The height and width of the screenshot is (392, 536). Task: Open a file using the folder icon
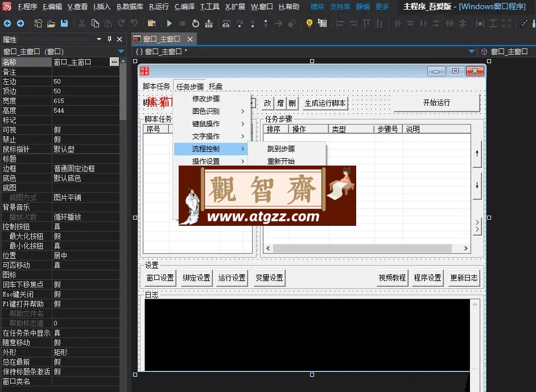(x=51, y=23)
